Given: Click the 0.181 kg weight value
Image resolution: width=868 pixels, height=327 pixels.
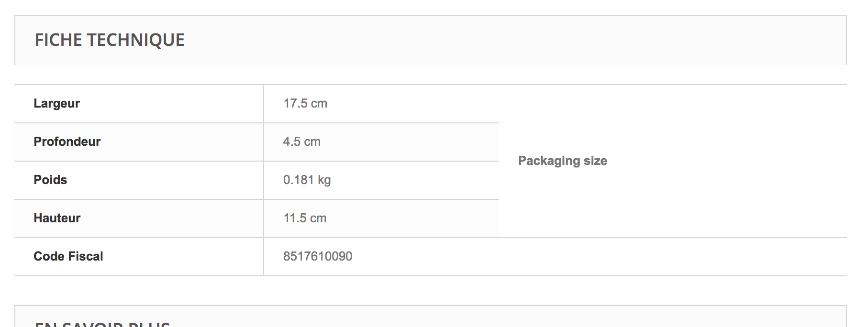Looking at the screenshot, I should tap(307, 180).
